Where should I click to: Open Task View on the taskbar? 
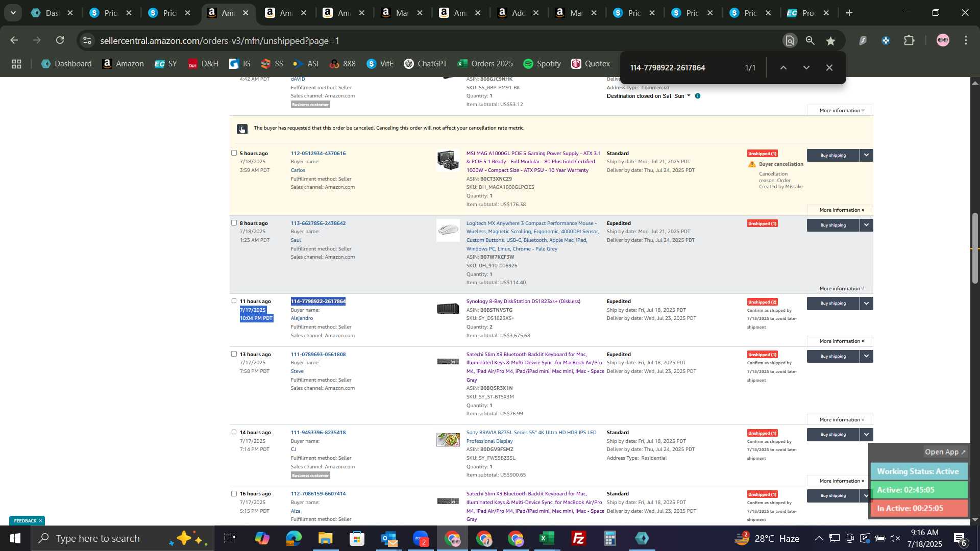pyautogui.click(x=230, y=538)
